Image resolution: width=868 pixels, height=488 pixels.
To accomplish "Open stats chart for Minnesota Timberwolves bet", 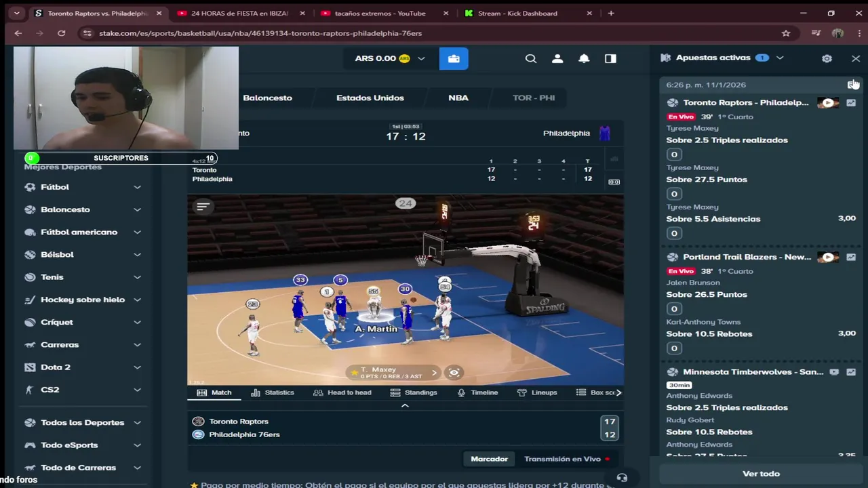I will tap(851, 372).
